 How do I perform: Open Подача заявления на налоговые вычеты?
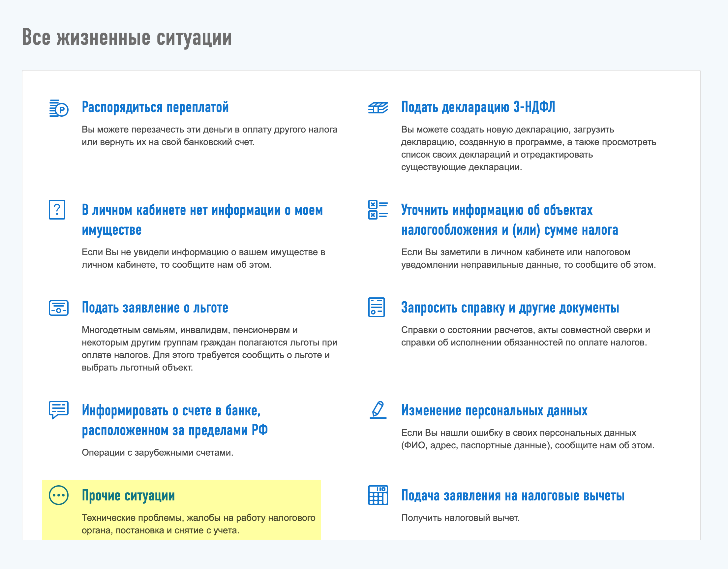coord(513,496)
